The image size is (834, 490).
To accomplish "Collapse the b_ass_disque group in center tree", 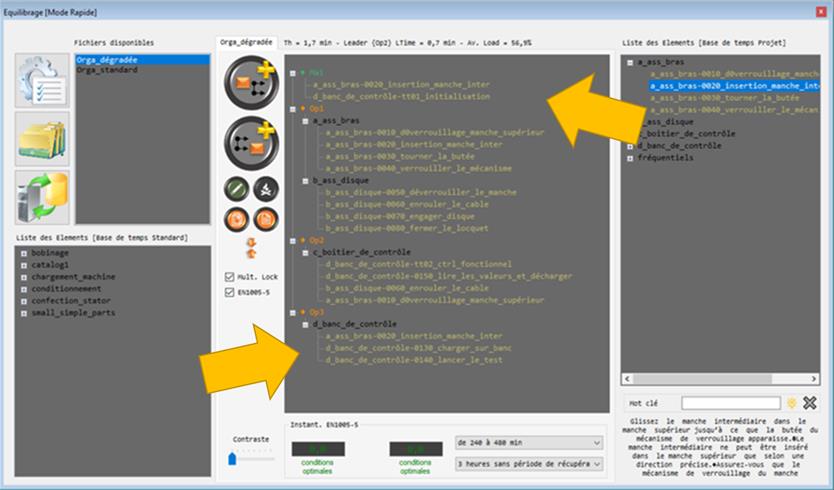I will (305, 181).
